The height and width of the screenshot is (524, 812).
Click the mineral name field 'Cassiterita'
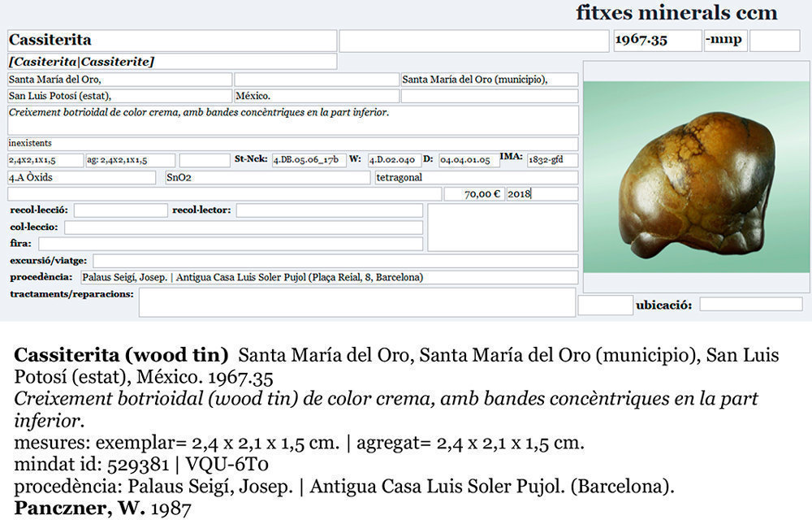(172, 41)
